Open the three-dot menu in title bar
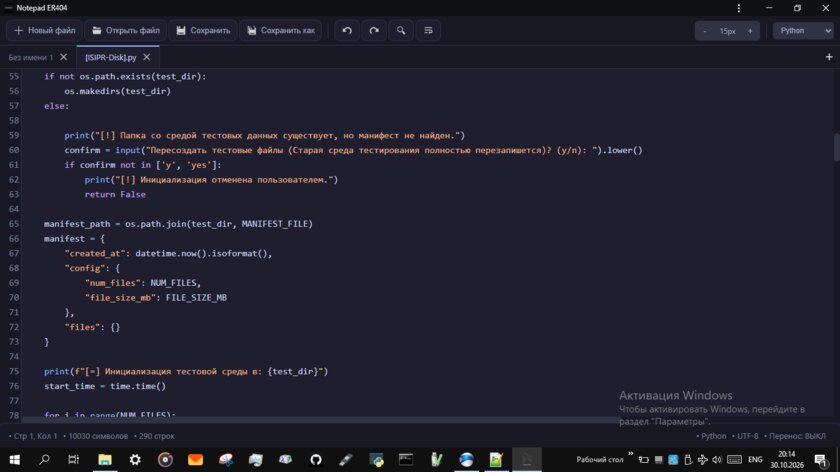840x472 pixels. click(739, 8)
